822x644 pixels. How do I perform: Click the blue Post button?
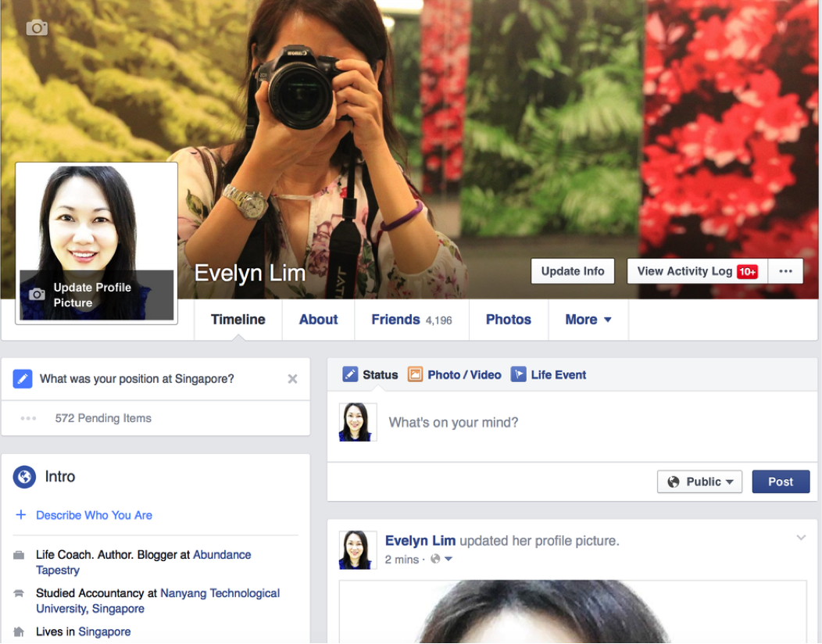pos(781,481)
